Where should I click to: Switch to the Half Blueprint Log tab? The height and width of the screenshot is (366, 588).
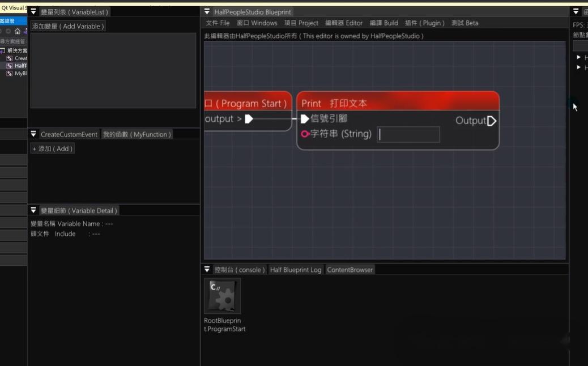[x=295, y=269]
